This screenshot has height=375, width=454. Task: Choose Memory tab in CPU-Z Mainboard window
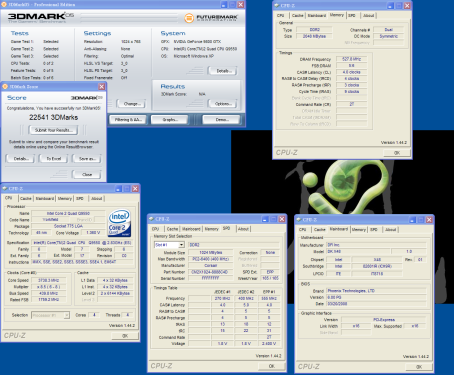click(359, 229)
